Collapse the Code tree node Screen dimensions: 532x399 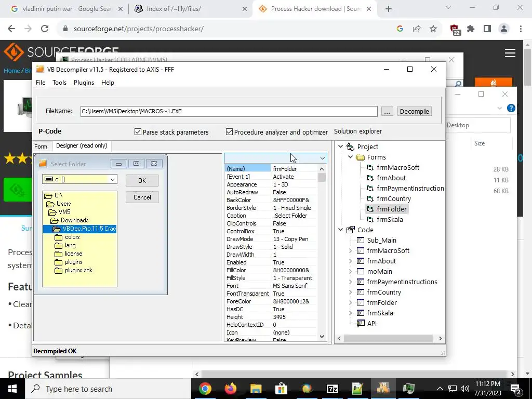coord(340,230)
